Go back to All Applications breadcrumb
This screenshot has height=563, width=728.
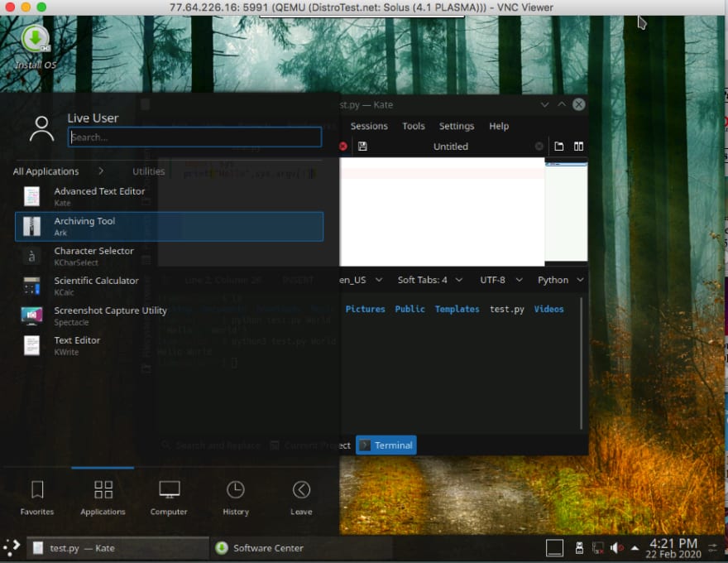pyautogui.click(x=46, y=171)
